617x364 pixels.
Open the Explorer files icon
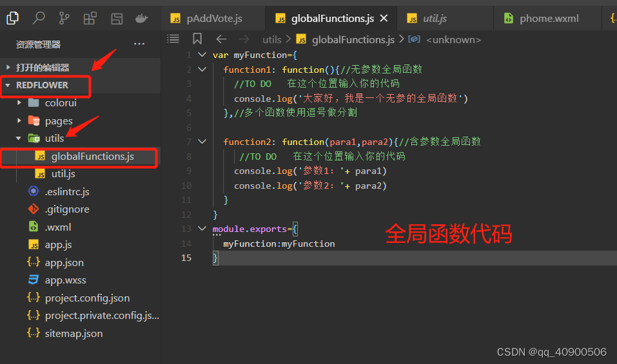click(12, 18)
